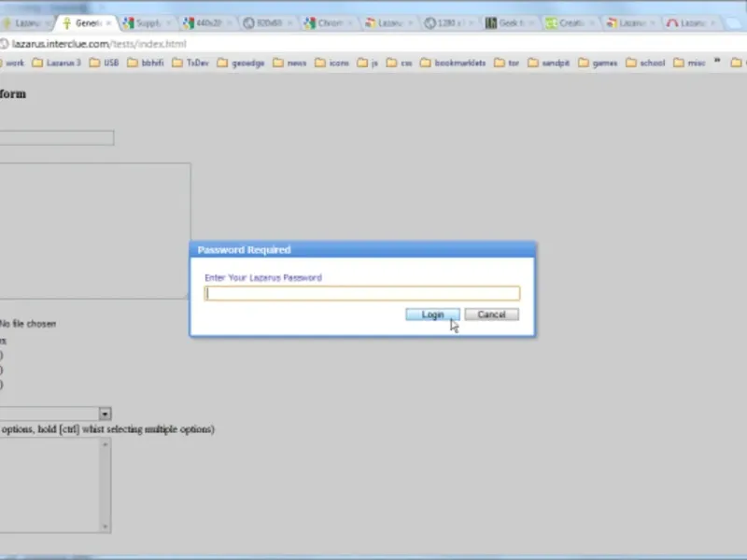Open the games bookmarks folder
Screen dimensions: 747x560
point(598,63)
